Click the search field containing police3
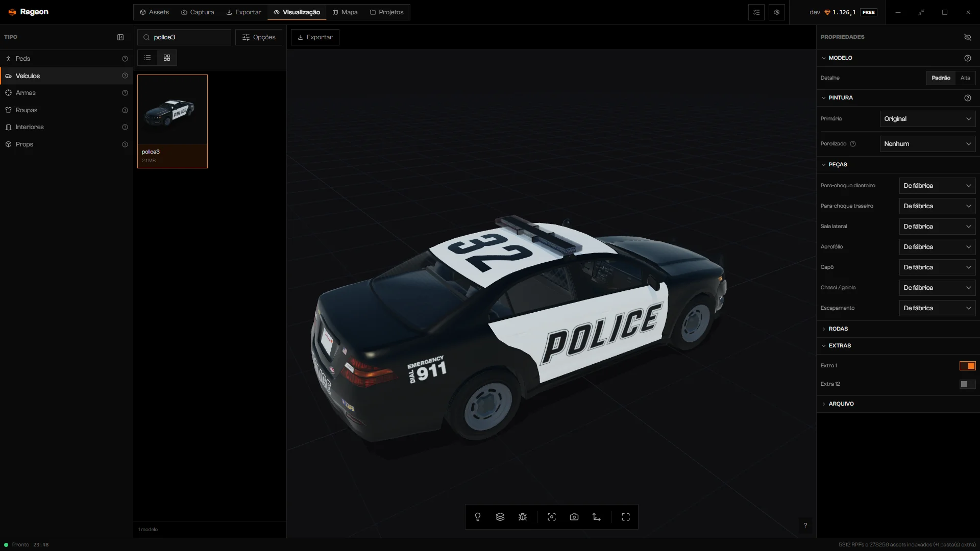 pyautogui.click(x=184, y=37)
